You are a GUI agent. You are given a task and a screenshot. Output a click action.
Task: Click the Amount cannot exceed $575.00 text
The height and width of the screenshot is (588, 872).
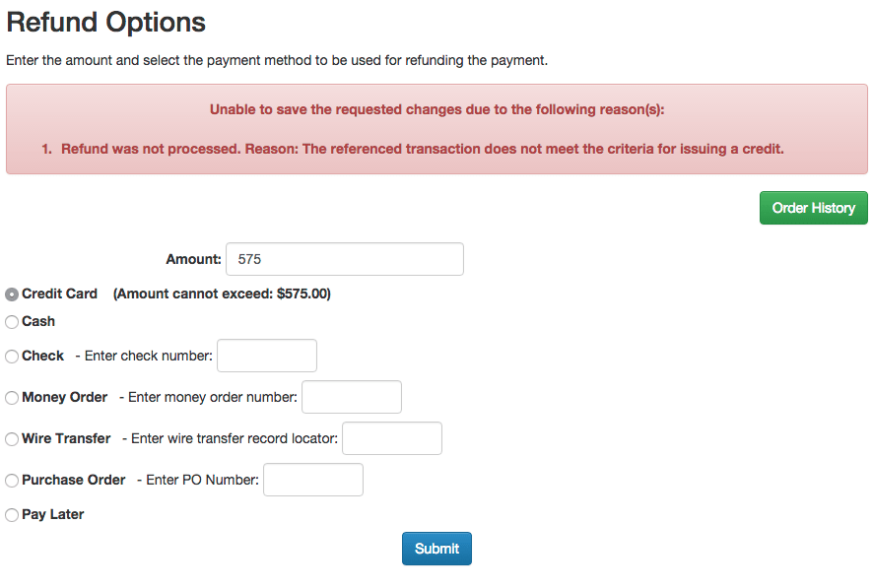coord(222,294)
